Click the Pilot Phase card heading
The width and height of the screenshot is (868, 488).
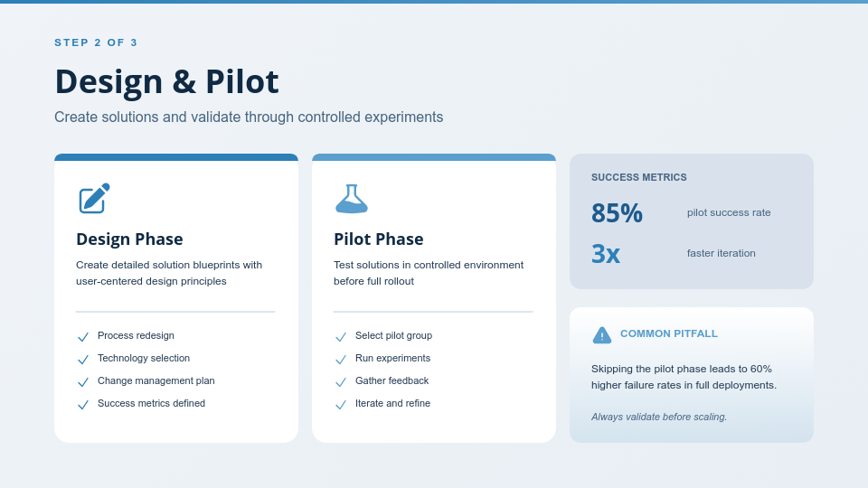378,239
